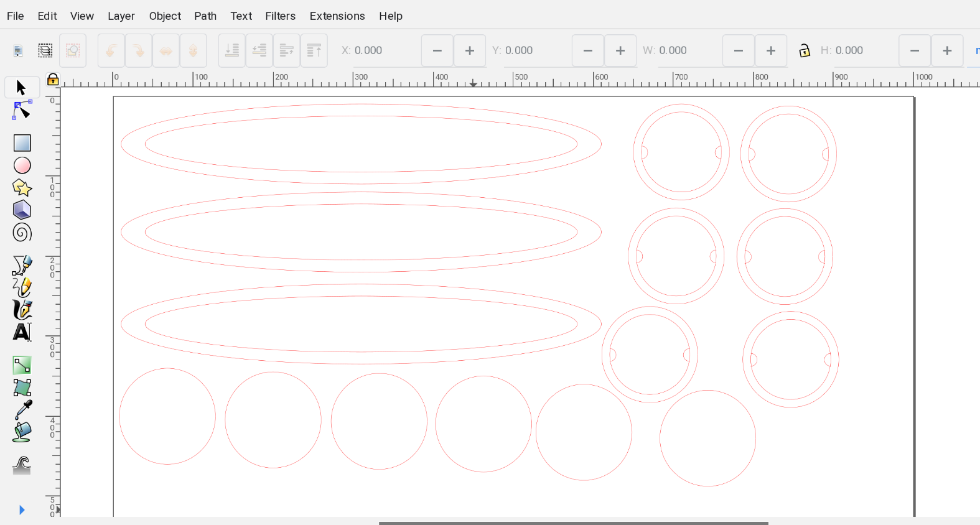Screen dimensions: 980x525
Task: Toggle the guides lock at ruler corner
Action: pos(54,80)
